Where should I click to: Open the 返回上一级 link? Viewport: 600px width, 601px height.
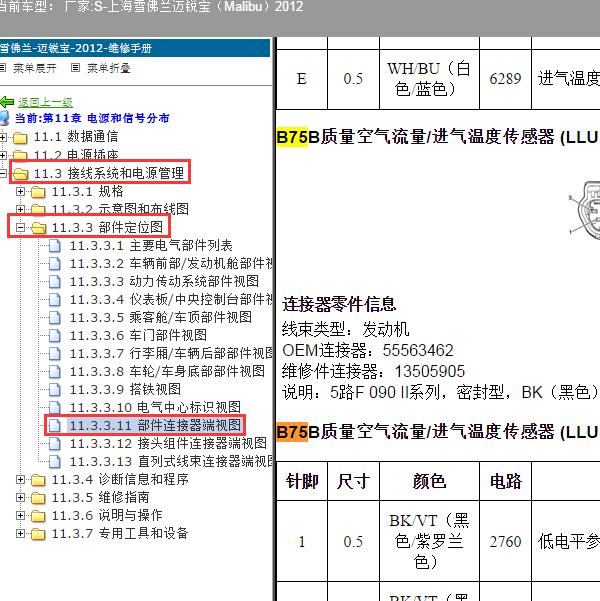[x=45, y=102]
